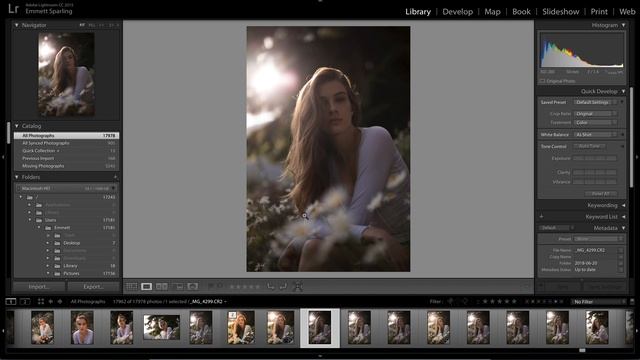Image resolution: width=640 pixels, height=360 pixels.
Task: Filter by flag status icon
Action: click(x=451, y=302)
